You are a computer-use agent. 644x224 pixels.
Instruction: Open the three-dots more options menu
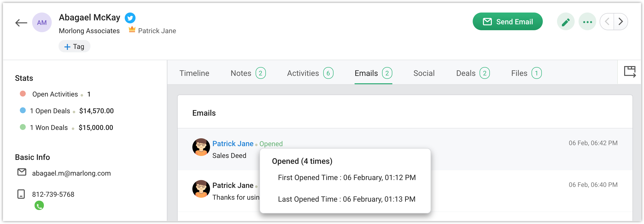pyautogui.click(x=587, y=22)
